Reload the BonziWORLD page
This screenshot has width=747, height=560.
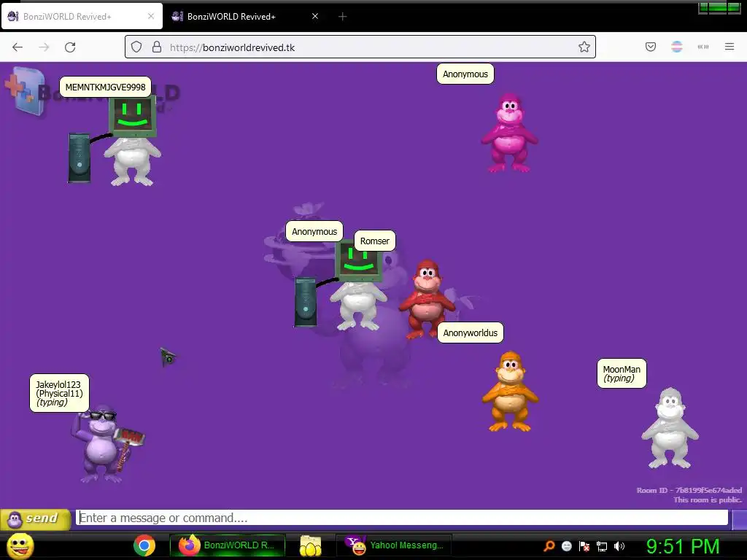coord(70,47)
